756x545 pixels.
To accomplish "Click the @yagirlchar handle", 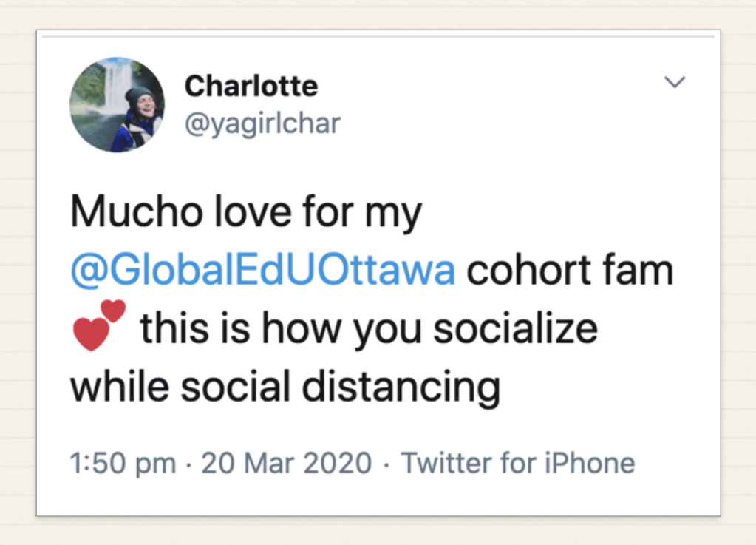I will click(262, 123).
